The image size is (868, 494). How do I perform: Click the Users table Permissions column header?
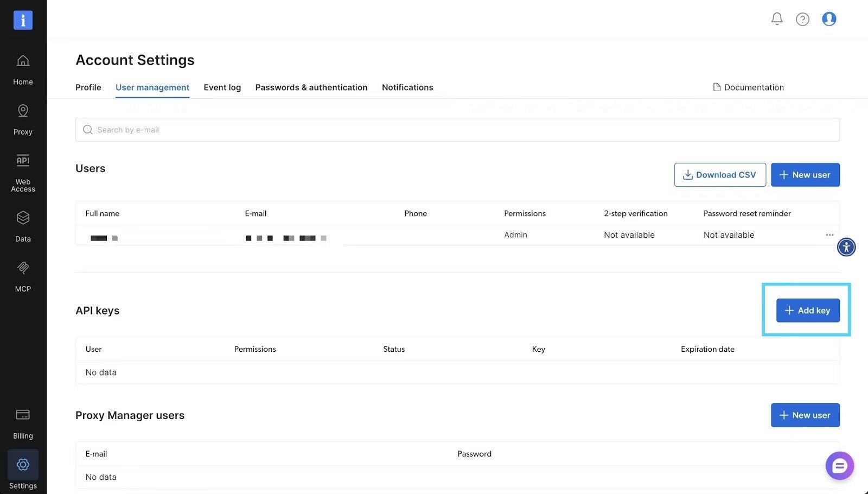pos(525,213)
